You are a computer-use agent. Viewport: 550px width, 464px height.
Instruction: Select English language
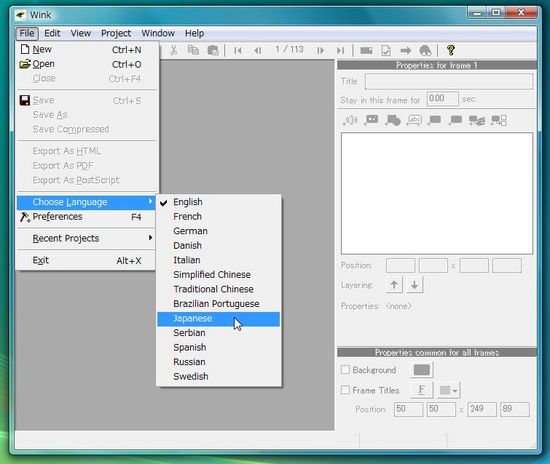click(x=219, y=202)
